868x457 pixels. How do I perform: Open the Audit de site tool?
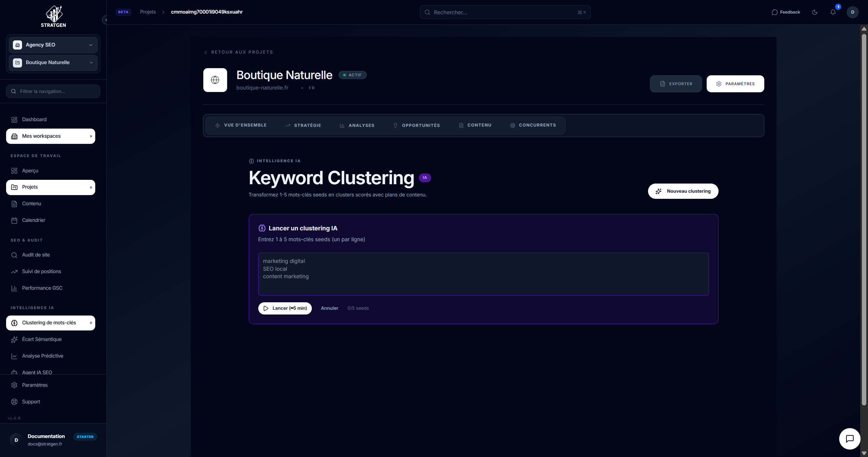tap(35, 255)
